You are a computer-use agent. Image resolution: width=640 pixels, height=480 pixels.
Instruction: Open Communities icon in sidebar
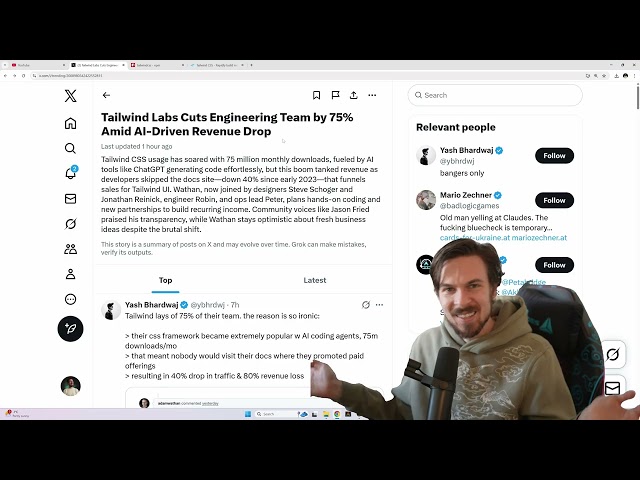(x=70, y=249)
